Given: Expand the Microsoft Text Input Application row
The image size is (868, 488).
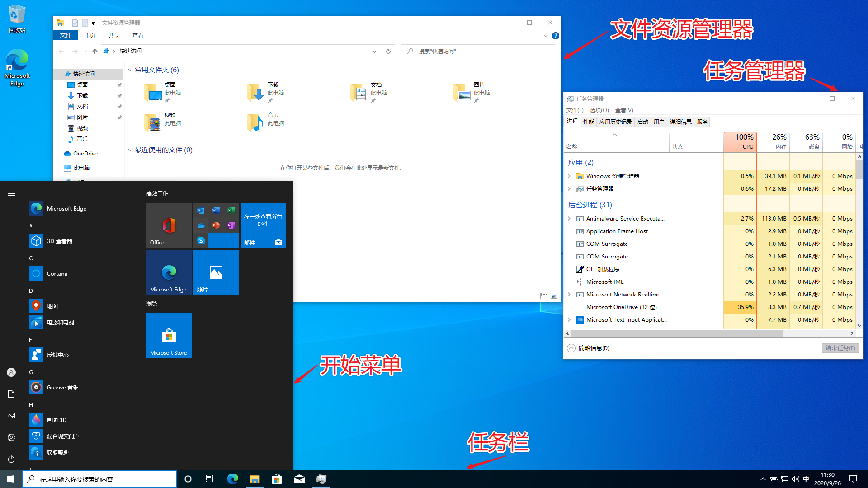Looking at the screenshot, I should [x=569, y=320].
